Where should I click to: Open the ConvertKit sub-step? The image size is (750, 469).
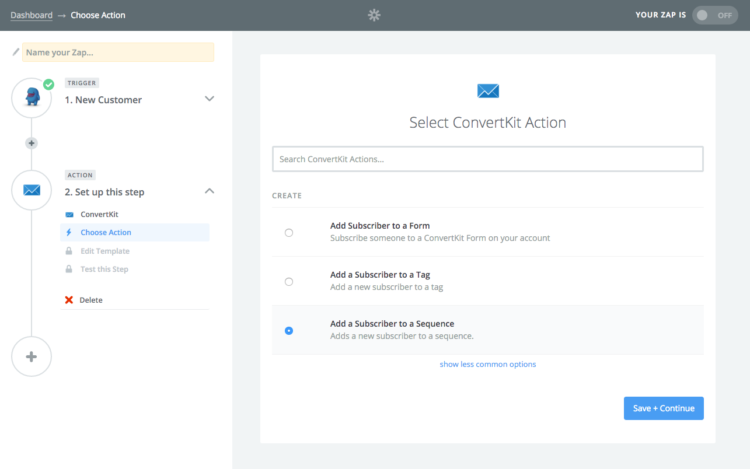tap(99, 214)
